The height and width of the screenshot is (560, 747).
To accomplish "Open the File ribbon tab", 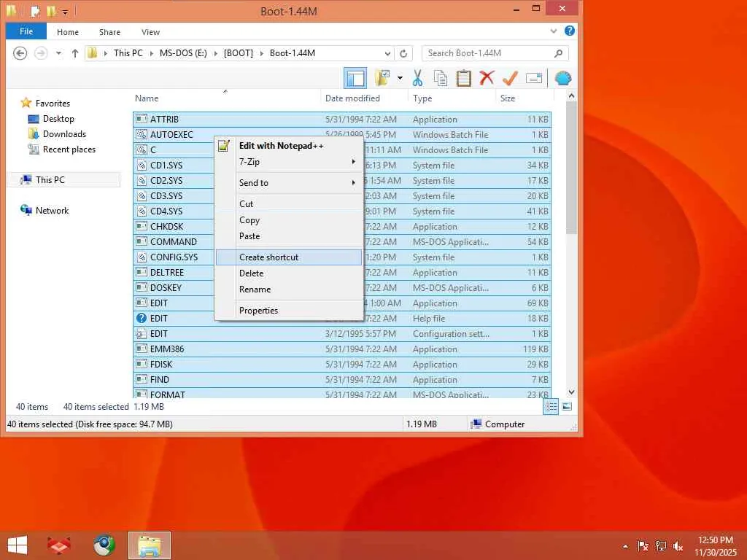I will (x=26, y=31).
